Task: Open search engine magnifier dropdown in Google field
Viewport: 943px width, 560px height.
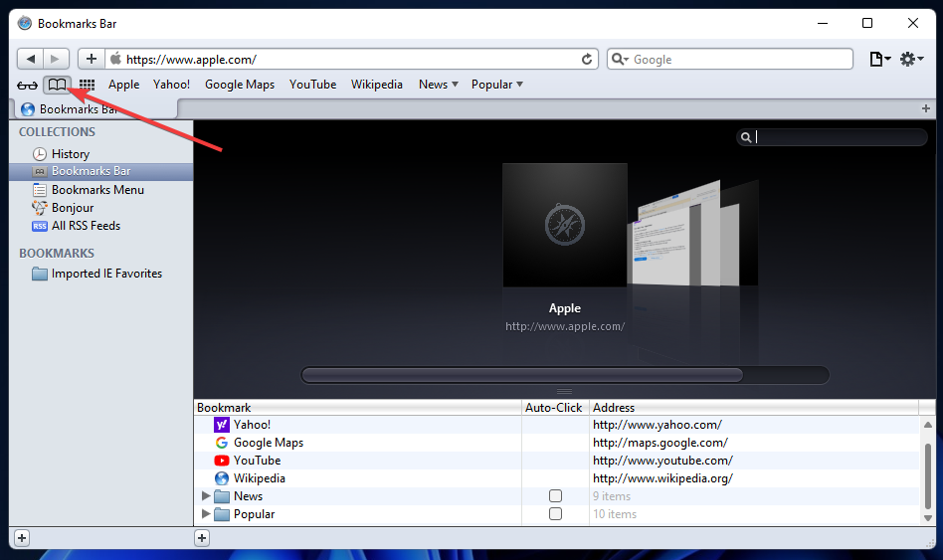Action: 620,59
